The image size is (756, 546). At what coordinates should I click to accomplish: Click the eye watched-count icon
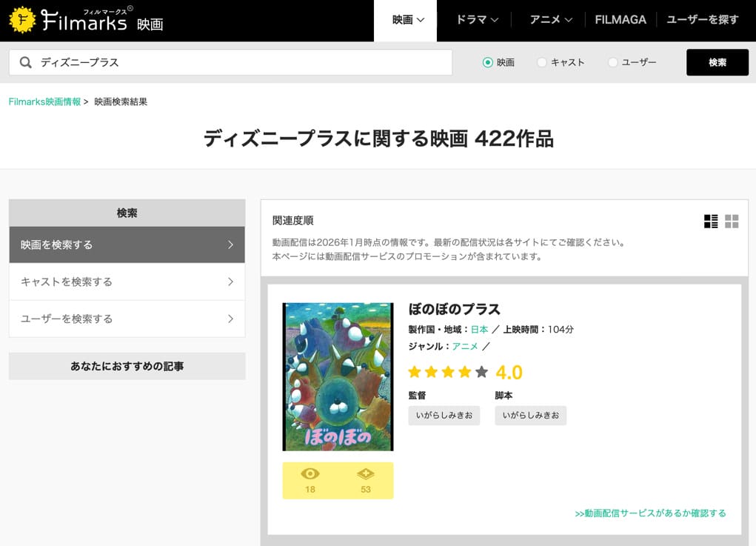pos(310,474)
